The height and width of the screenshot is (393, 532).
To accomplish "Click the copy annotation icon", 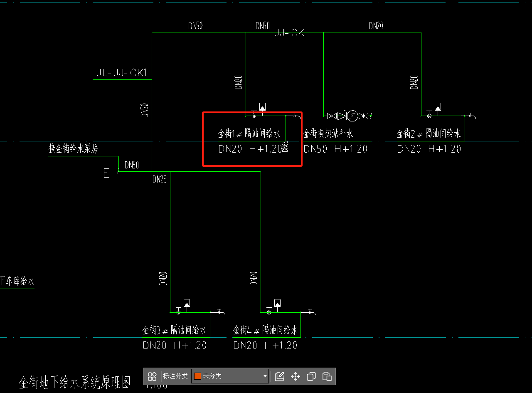I will [311, 376].
